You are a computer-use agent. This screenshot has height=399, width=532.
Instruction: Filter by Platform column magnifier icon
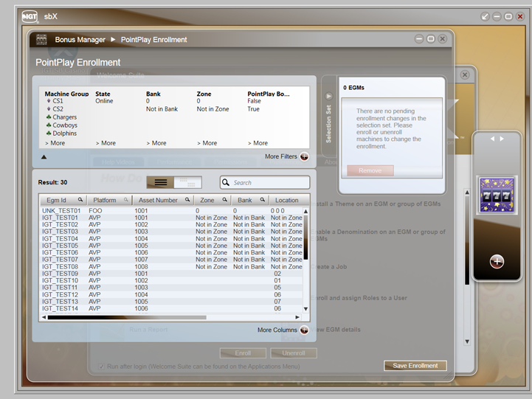(126, 200)
